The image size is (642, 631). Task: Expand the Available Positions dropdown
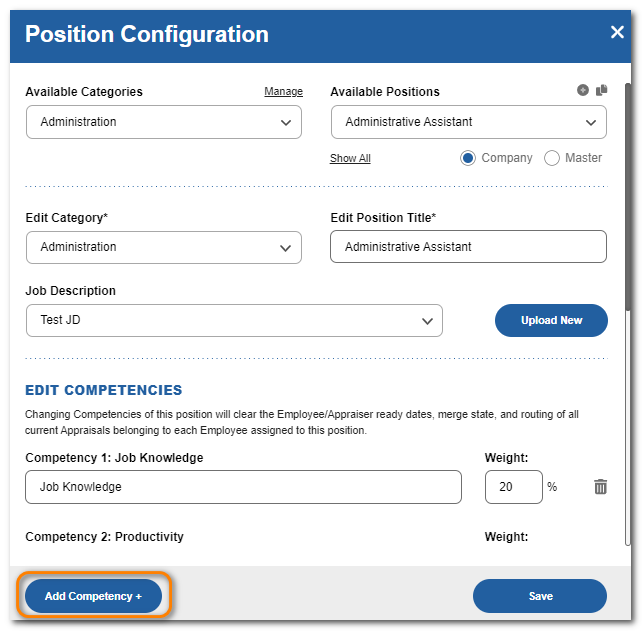click(x=468, y=122)
